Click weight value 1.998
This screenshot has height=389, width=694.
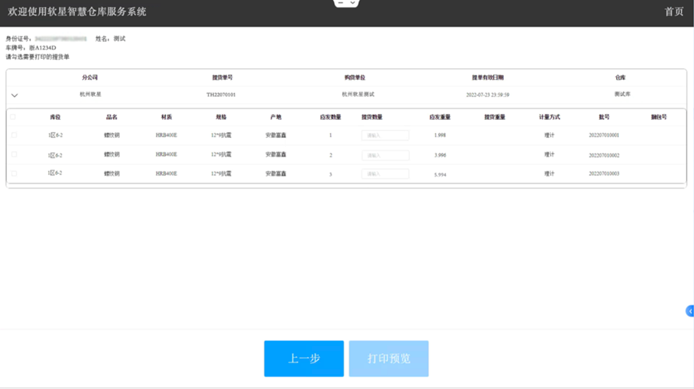click(440, 135)
